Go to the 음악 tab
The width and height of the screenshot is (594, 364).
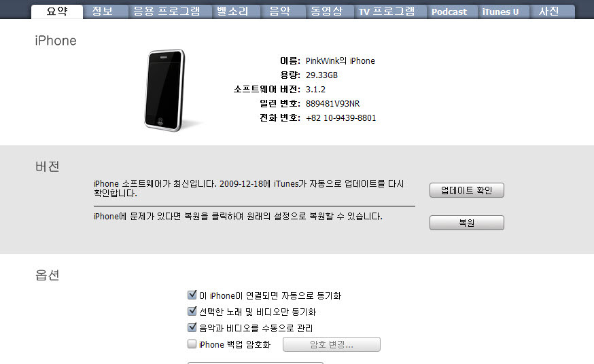279,12
